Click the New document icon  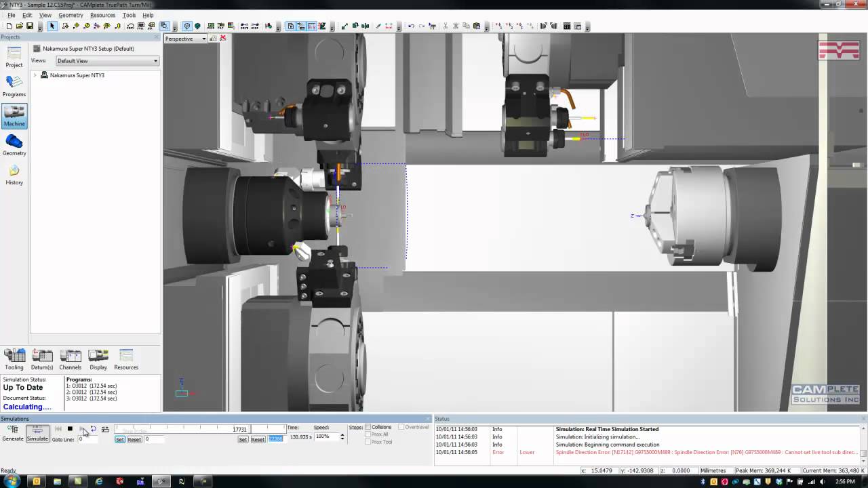click(x=9, y=26)
